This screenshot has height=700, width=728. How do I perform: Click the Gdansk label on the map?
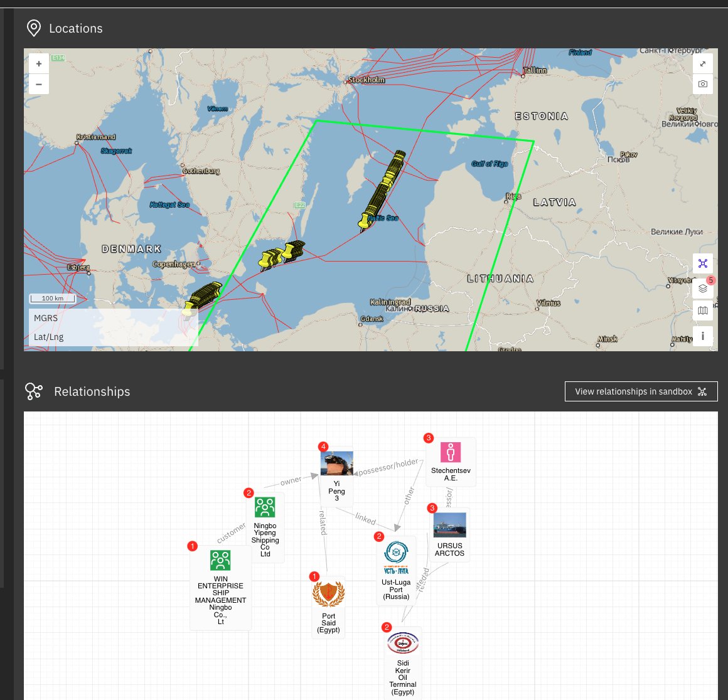372,319
